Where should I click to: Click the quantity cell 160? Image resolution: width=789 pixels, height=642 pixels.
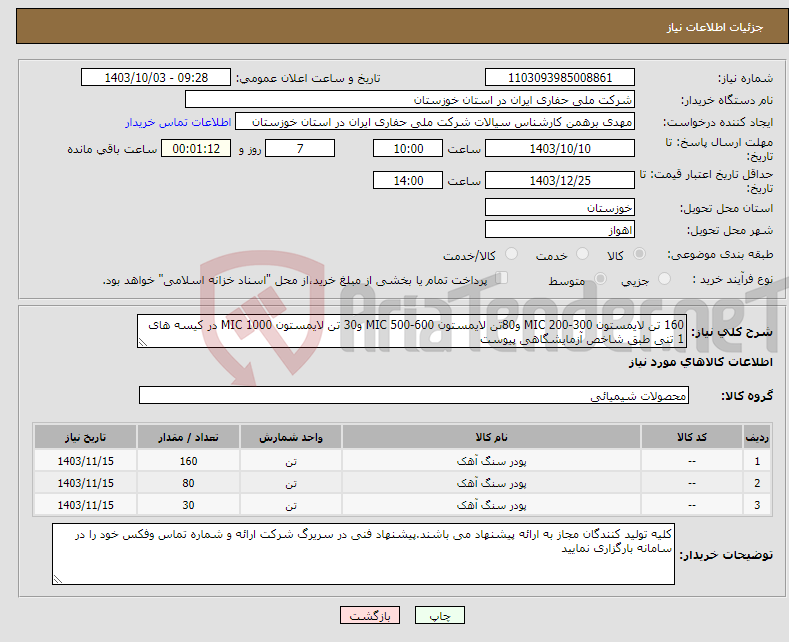click(188, 461)
